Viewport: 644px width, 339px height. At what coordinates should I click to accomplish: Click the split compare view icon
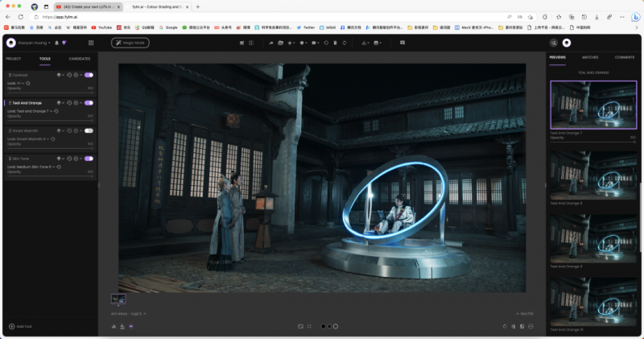click(251, 43)
